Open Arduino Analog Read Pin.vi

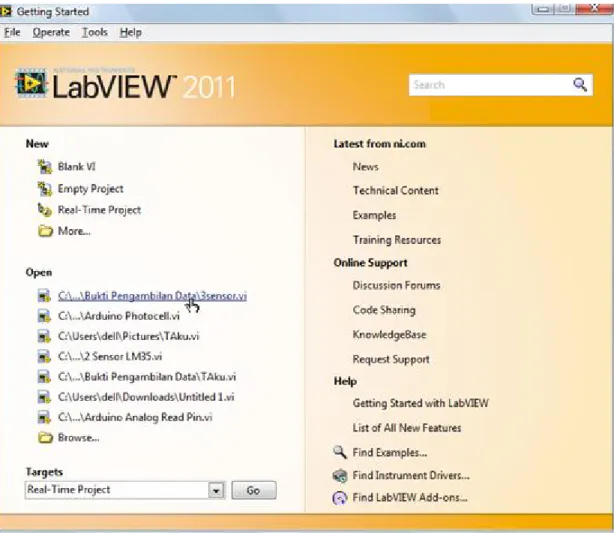(135, 417)
